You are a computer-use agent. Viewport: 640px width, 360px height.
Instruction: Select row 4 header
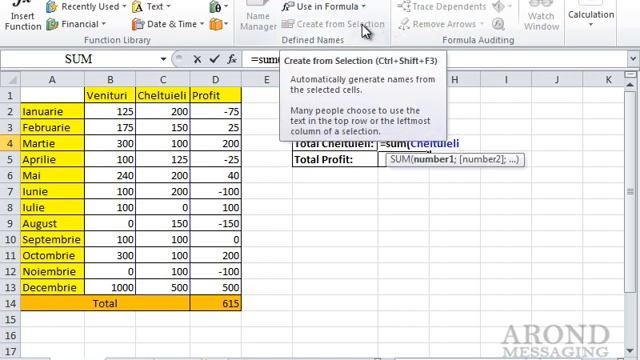[x=10, y=144]
